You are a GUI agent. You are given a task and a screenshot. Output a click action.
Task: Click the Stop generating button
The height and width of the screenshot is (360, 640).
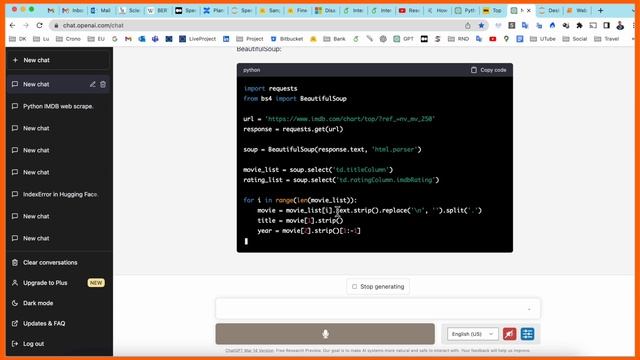(378, 287)
